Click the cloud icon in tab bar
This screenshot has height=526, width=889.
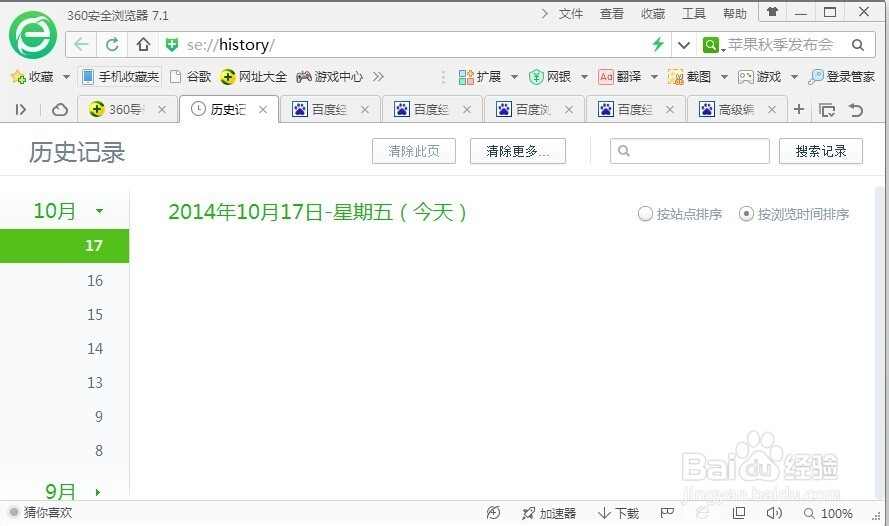pos(60,109)
